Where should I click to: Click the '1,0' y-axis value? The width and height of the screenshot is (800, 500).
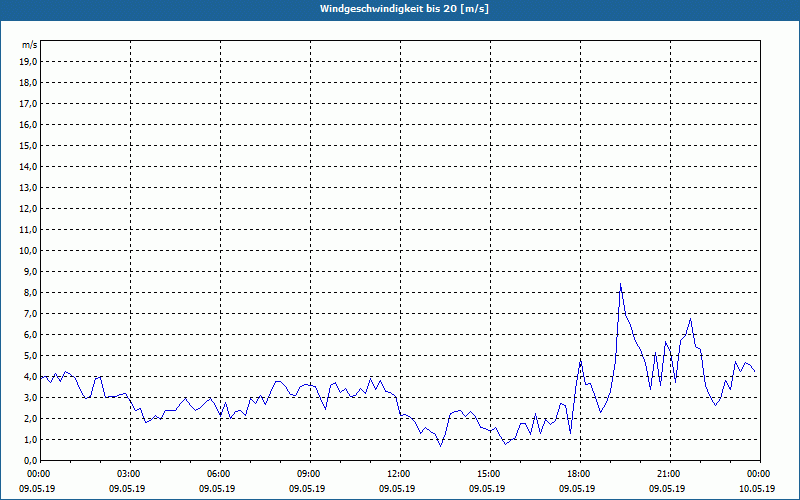point(30,440)
